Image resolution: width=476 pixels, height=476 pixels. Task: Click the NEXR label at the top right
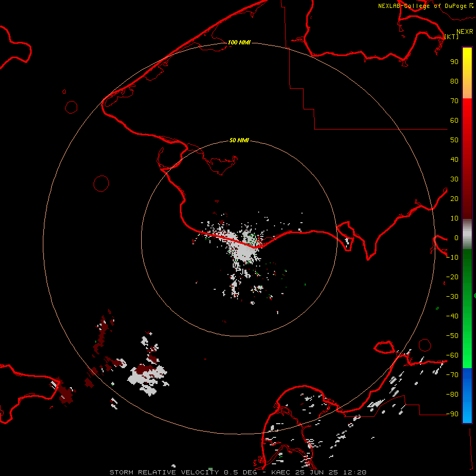coord(464,32)
